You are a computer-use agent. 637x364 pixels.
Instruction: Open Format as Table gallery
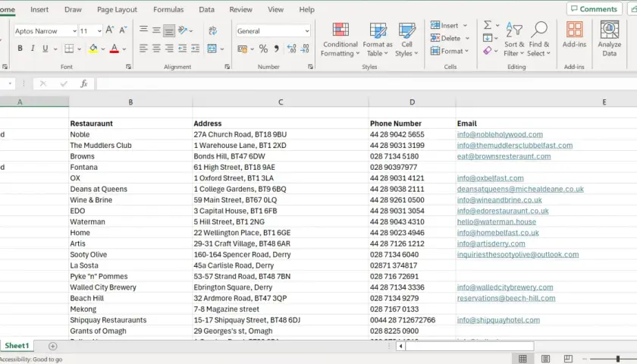pos(378,39)
